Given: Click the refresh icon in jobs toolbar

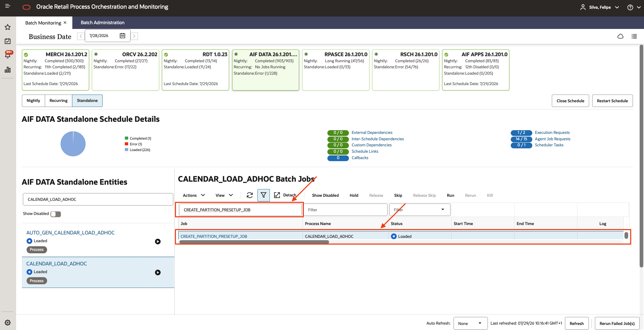Looking at the screenshot, I should [250, 195].
